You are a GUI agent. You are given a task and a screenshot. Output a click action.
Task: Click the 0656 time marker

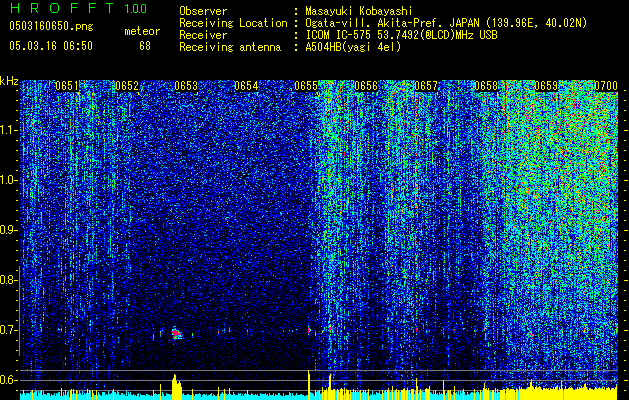366,86
